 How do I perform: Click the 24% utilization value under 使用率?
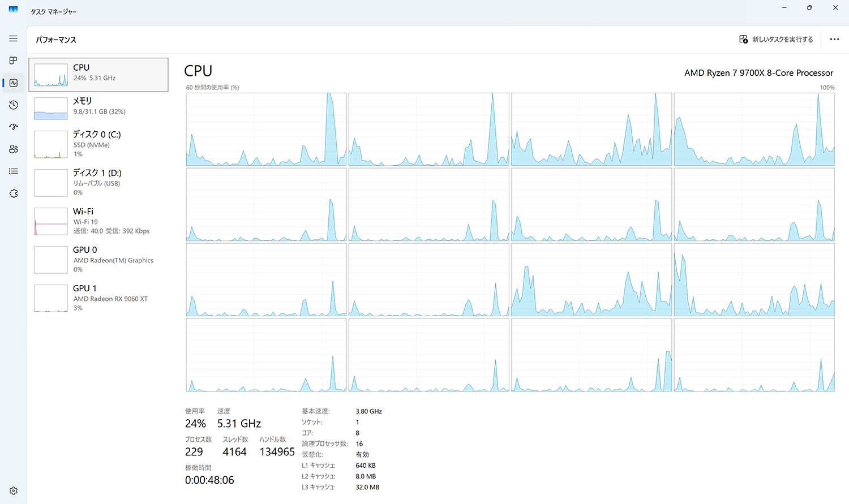(195, 424)
